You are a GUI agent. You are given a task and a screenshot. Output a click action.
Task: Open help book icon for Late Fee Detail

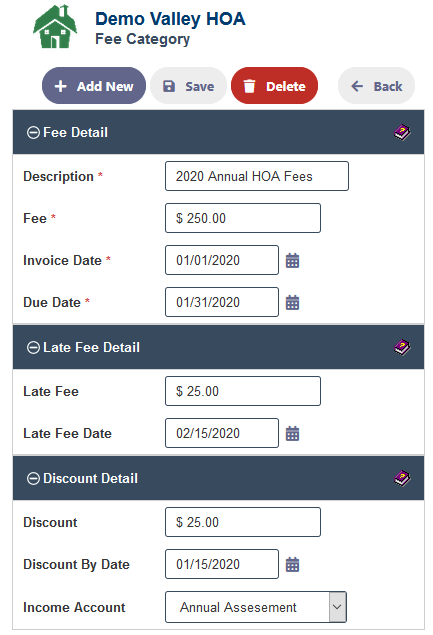[x=402, y=347]
